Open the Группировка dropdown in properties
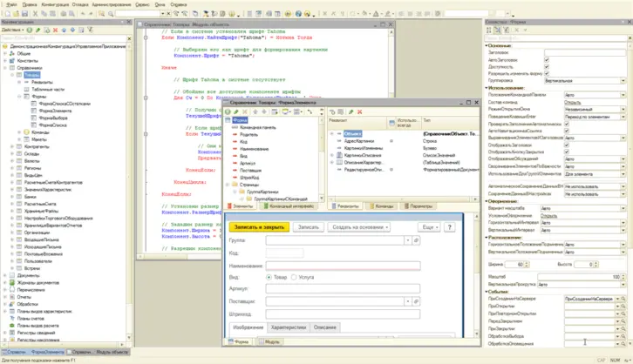Viewport: 633px width, 364px height. pyautogui.click(x=623, y=80)
